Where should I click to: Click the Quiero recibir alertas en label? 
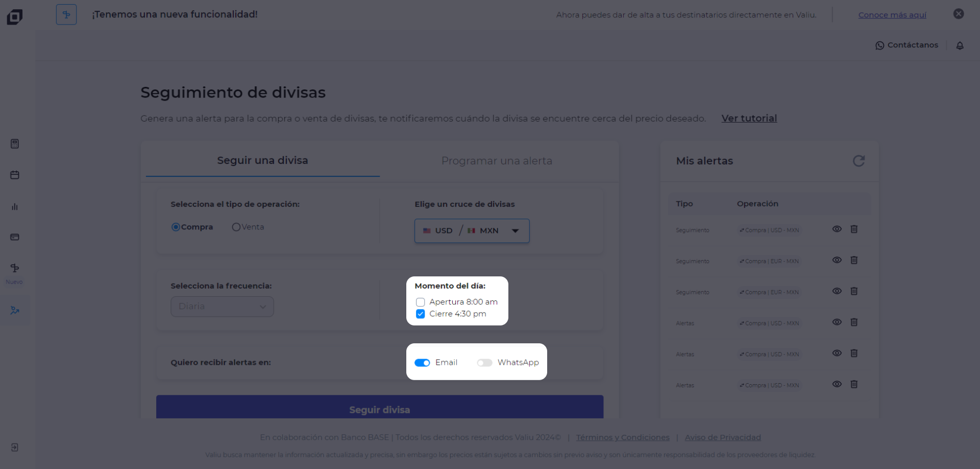220,363
